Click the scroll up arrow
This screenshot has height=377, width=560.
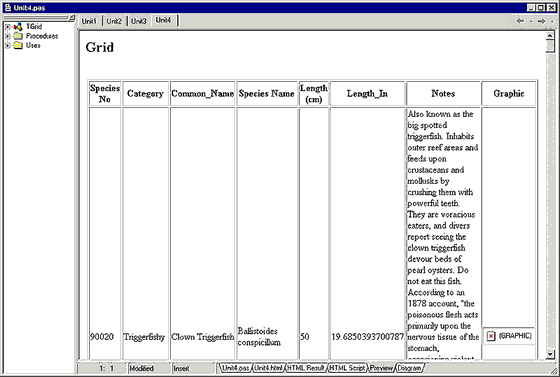550,35
